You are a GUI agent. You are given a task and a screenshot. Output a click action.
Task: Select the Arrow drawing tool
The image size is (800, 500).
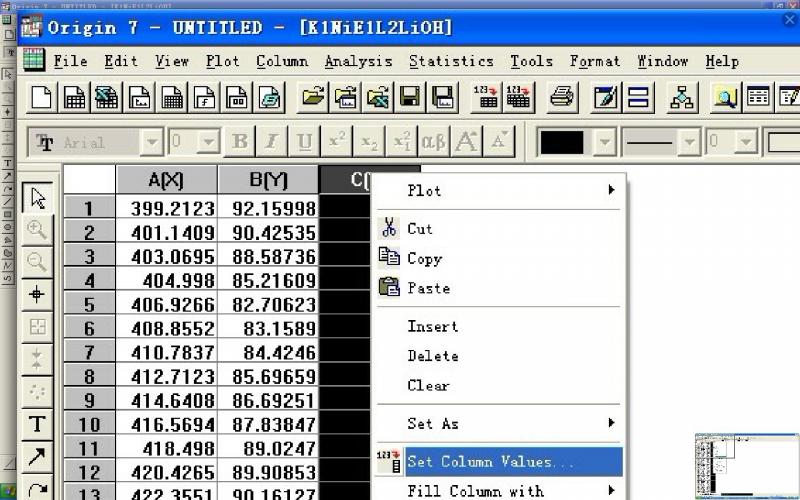(x=38, y=457)
